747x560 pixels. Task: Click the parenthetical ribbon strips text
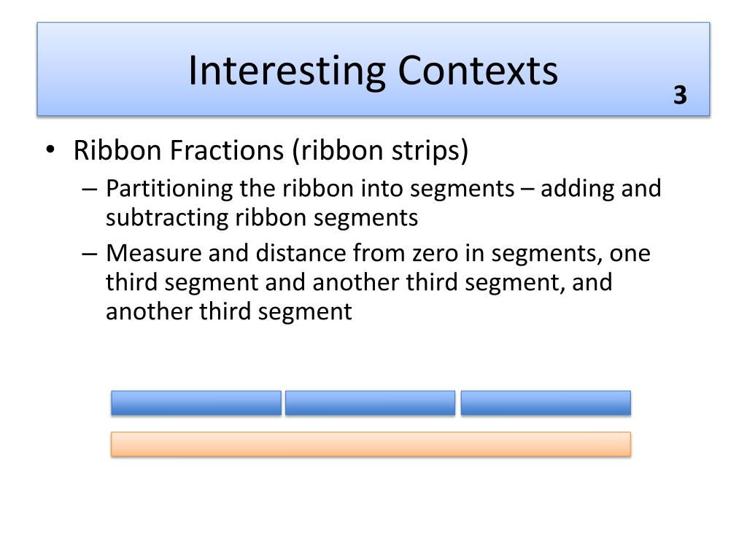(x=380, y=150)
